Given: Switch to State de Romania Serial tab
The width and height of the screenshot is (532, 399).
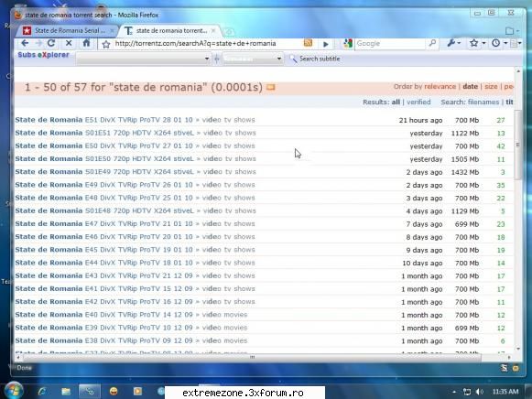Looking at the screenshot, I should pos(67,31).
